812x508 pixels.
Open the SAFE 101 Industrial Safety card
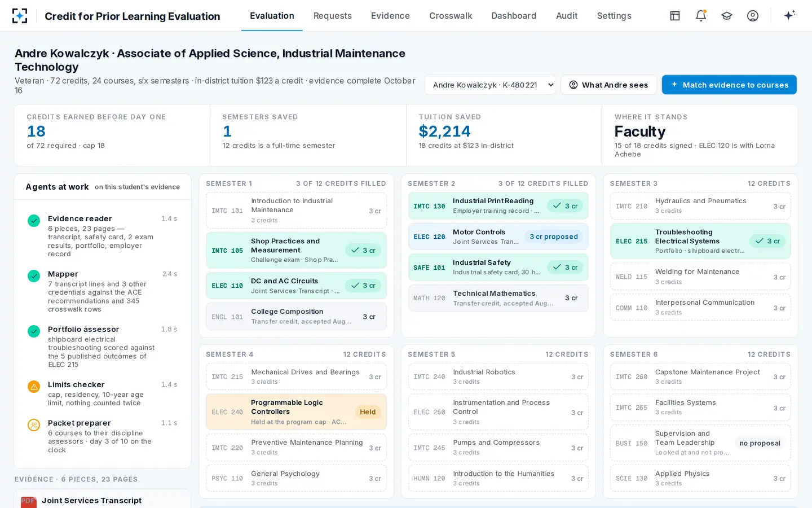[x=498, y=267]
